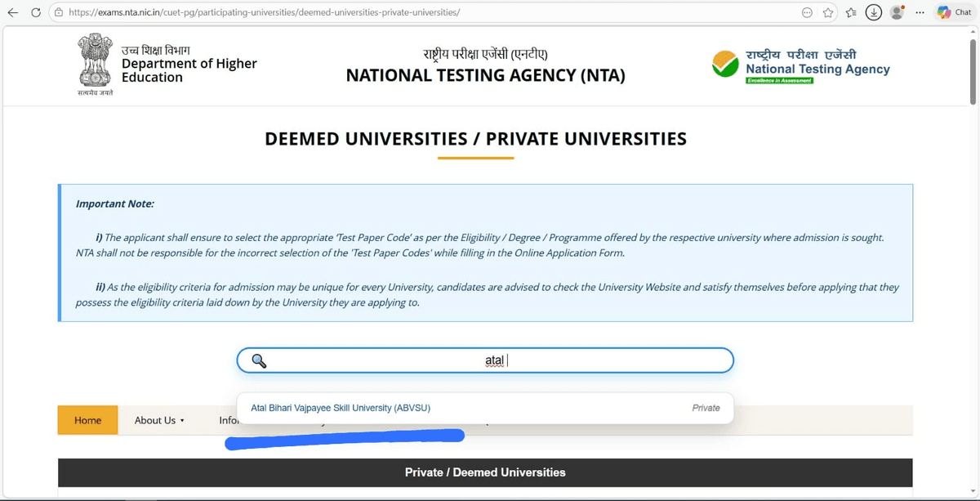Reload the page with the refresh icon
This screenshot has width=980, height=501.
click(36, 12)
